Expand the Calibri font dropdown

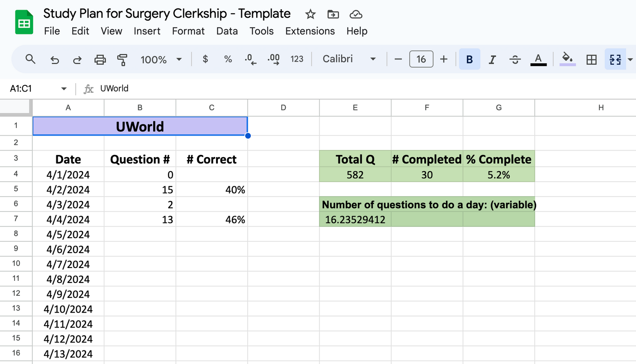349,59
